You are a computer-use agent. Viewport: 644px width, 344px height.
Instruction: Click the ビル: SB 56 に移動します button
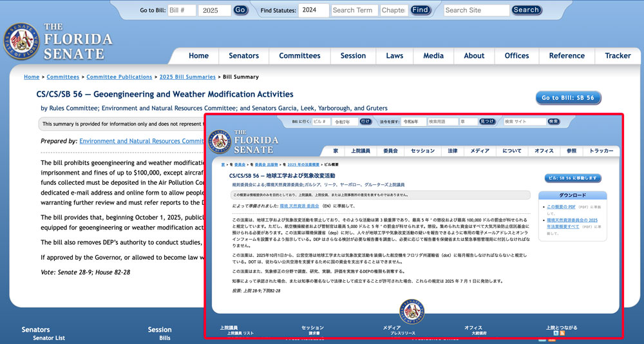click(573, 178)
